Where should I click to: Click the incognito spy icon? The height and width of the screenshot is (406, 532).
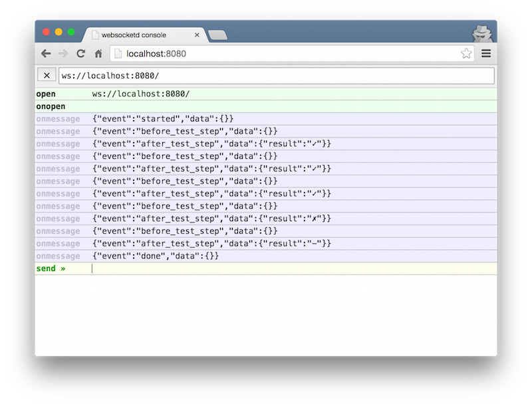click(x=482, y=33)
